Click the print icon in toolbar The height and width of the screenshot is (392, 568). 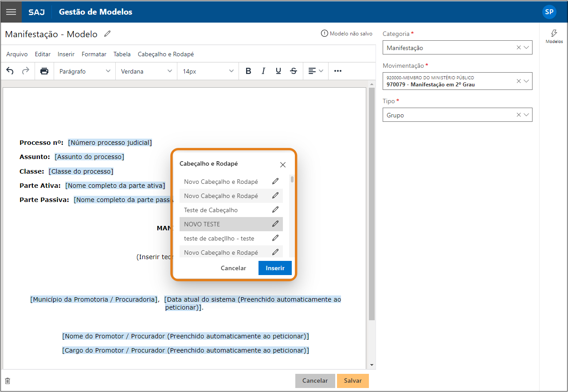click(x=44, y=71)
